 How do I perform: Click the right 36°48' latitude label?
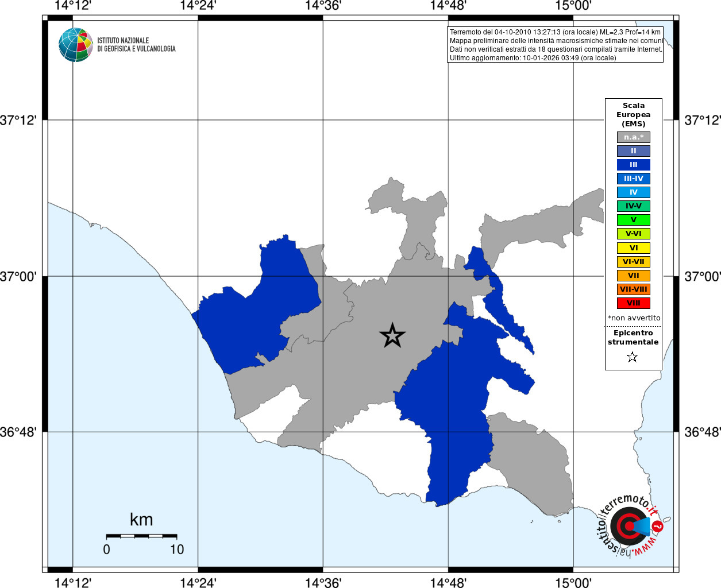click(702, 432)
